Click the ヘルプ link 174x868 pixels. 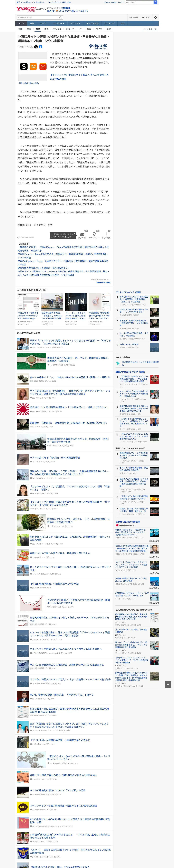click(121, 2)
